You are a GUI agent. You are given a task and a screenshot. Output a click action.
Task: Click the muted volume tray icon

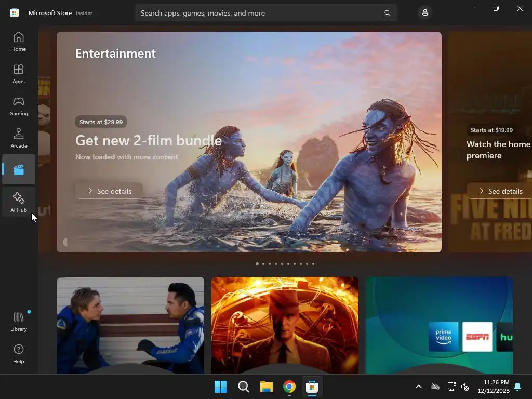tap(465, 387)
